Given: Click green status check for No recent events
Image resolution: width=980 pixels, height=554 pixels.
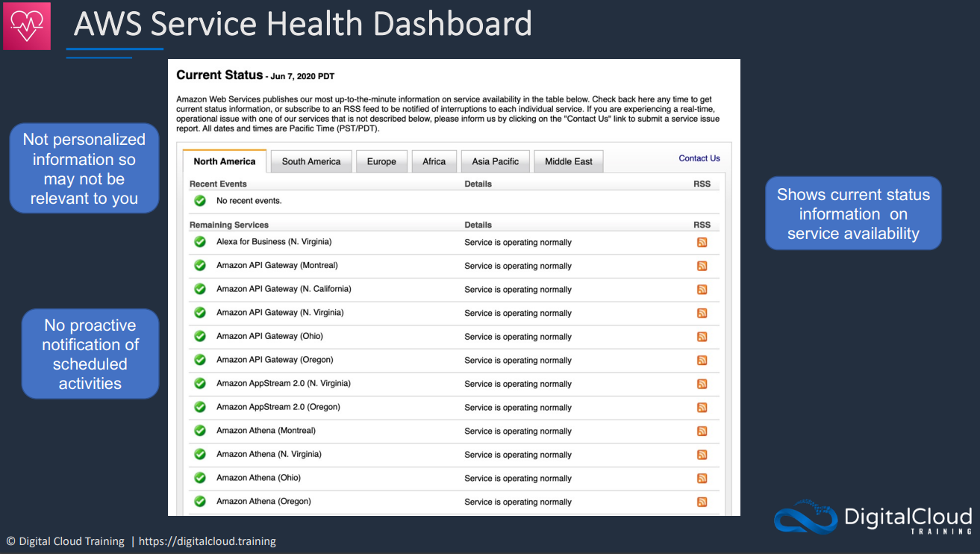Looking at the screenshot, I should (x=200, y=201).
